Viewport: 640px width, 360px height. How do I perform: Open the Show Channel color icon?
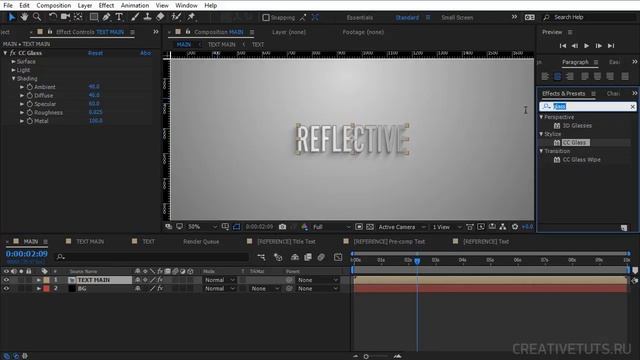[304, 227]
